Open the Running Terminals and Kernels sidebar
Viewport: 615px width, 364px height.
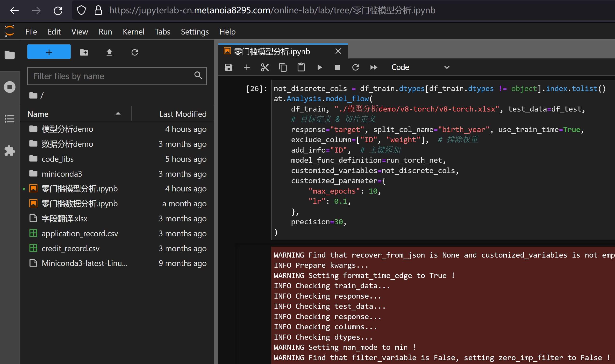pos(10,87)
